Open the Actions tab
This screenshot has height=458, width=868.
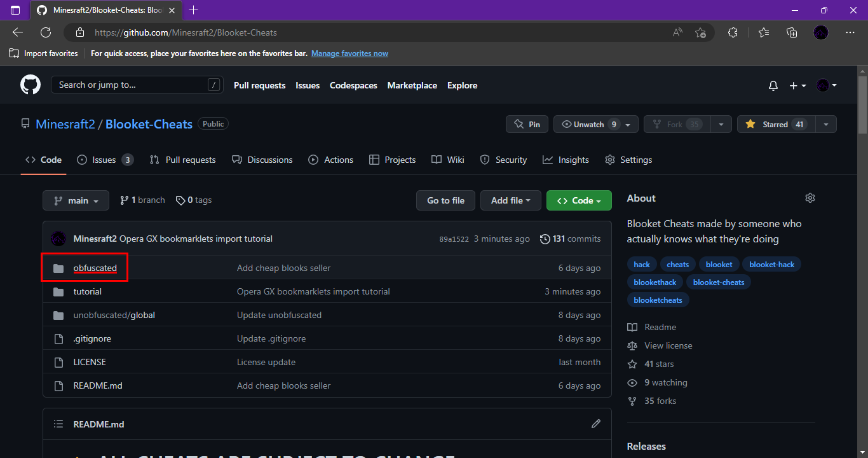(331, 160)
